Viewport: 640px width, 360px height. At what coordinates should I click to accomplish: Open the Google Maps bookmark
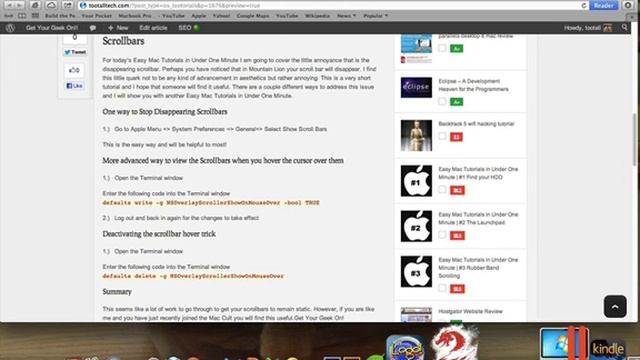coord(253,16)
